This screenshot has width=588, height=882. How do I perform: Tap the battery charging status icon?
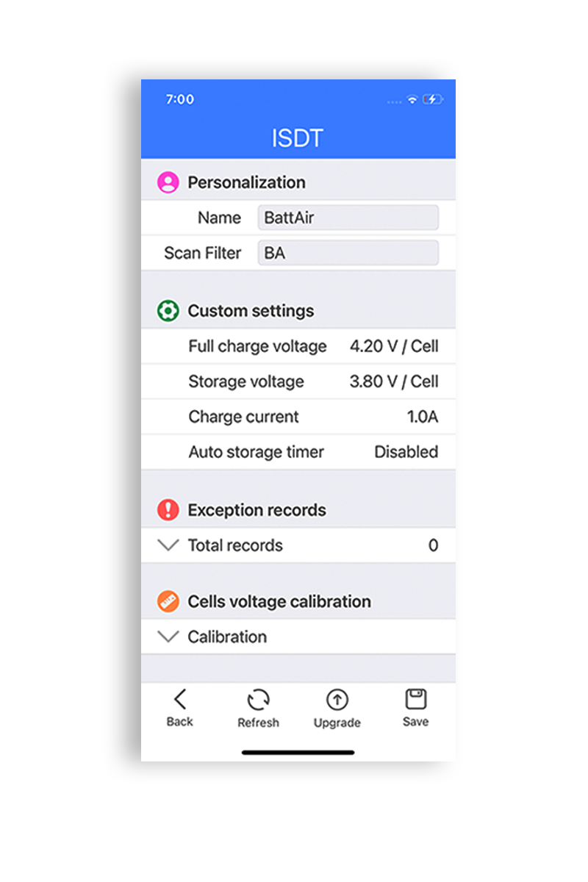tap(433, 99)
